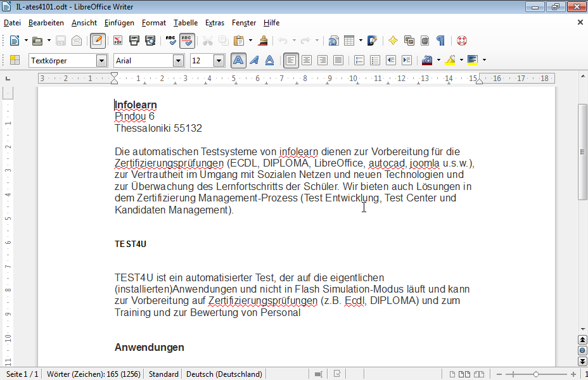
Task: Create a new document icon
Action: tap(15, 41)
